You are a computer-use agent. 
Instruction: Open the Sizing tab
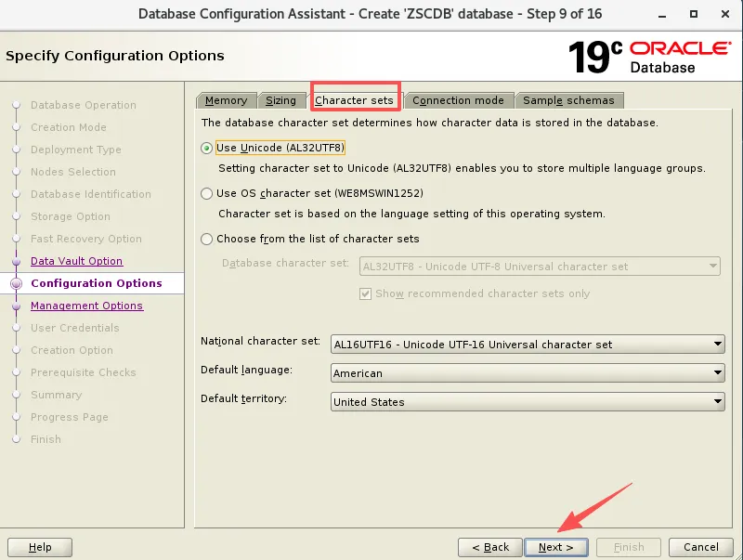point(281,100)
